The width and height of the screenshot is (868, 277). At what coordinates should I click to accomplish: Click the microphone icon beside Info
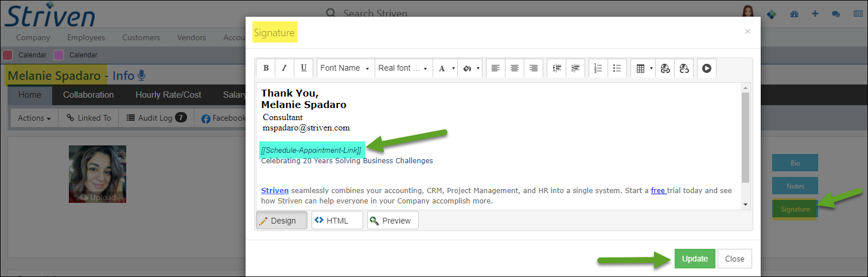(x=141, y=75)
